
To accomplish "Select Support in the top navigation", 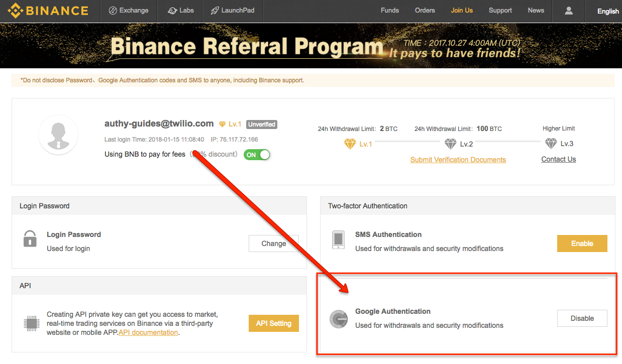I will coord(500,10).
